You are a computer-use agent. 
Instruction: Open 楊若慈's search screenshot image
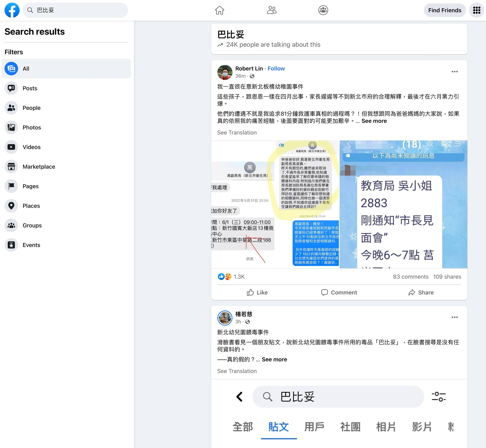click(339, 414)
